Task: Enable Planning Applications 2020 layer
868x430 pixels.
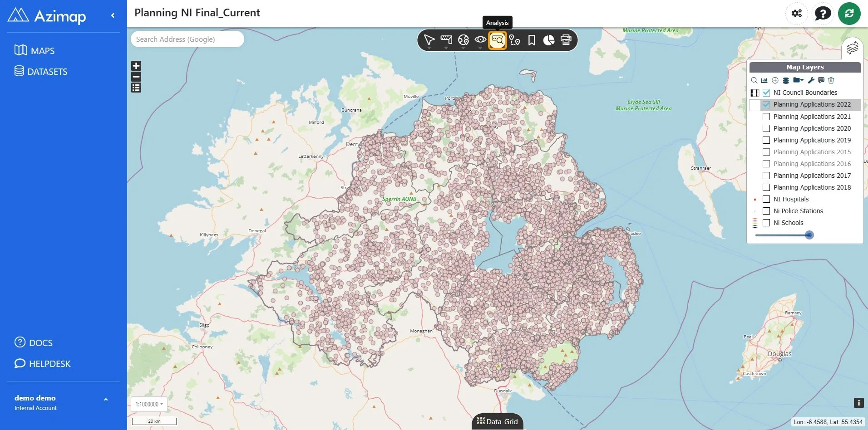Action: (x=766, y=128)
